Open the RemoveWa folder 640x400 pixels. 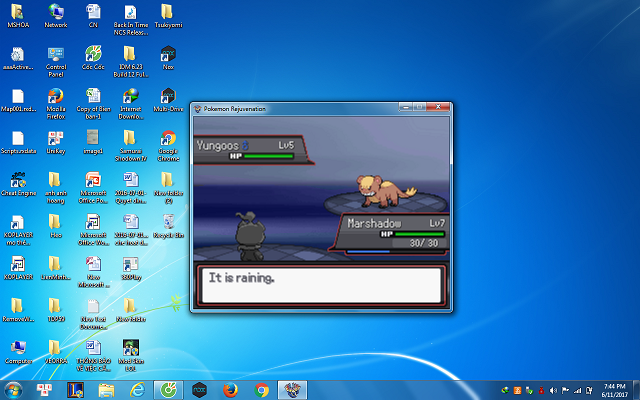coord(18,311)
